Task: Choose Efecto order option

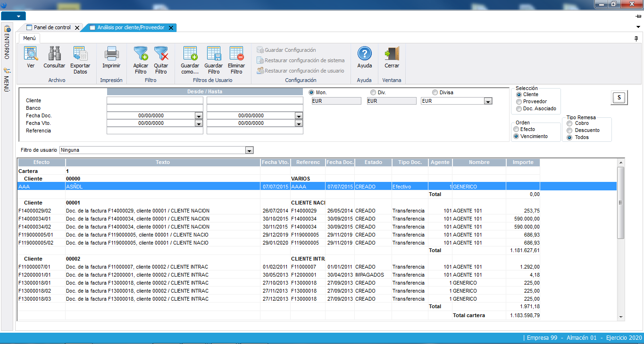Action: click(517, 129)
